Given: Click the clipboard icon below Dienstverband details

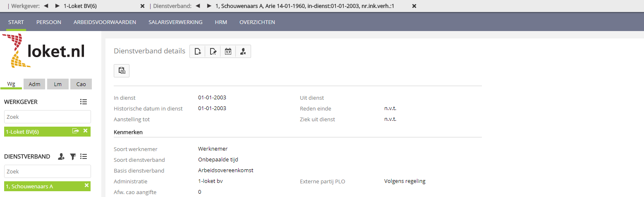Looking at the screenshot, I should coord(122,70).
